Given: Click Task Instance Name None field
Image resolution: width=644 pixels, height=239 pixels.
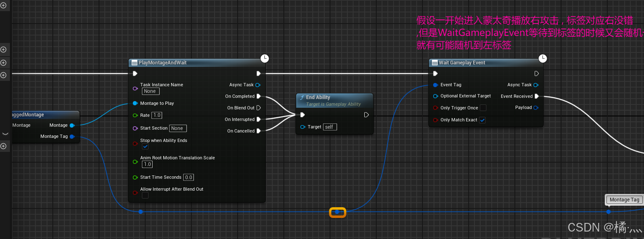Looking at the screenshot, I should (151, 91).
